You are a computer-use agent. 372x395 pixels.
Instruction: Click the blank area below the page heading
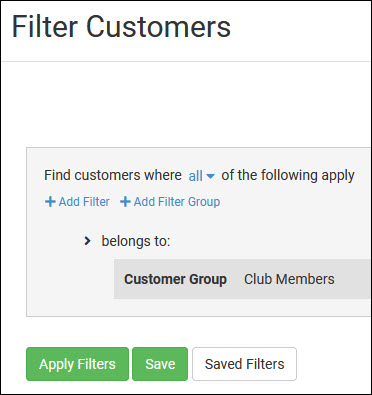click(187, 103)
